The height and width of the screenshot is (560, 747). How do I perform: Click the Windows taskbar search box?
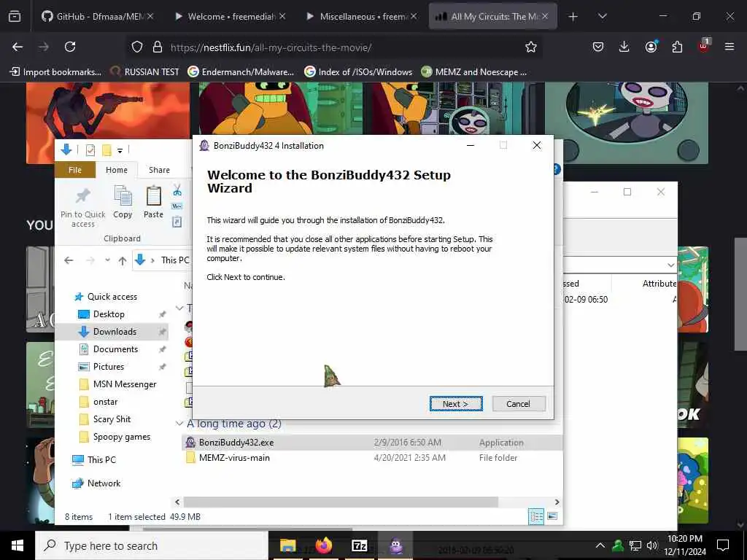[x=152, y=545]
